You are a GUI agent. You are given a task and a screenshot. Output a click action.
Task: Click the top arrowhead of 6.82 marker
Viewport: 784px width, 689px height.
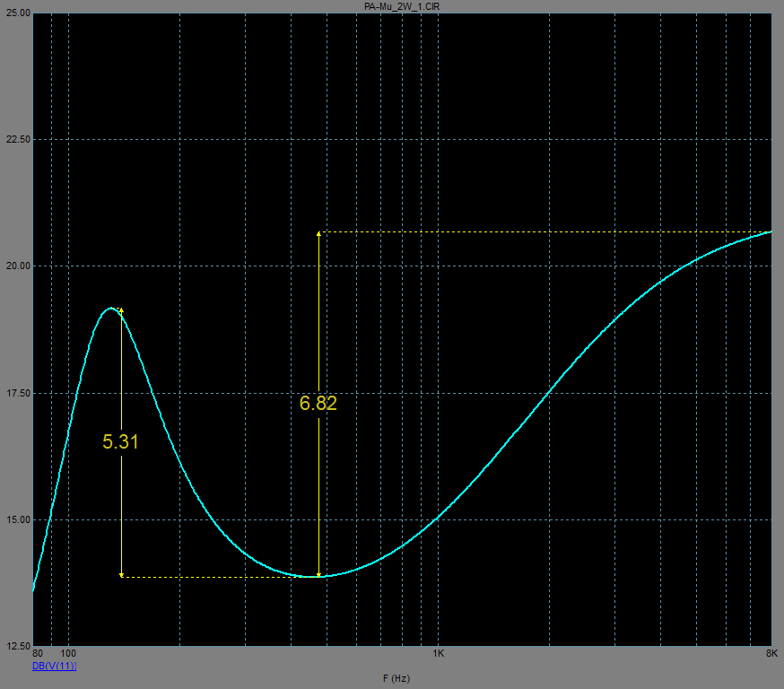coord(318,234)
